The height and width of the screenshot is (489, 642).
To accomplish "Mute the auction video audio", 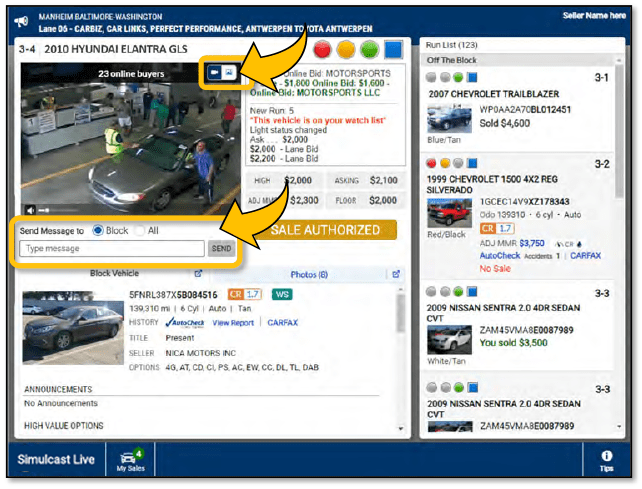I will (x=31, y=210).
